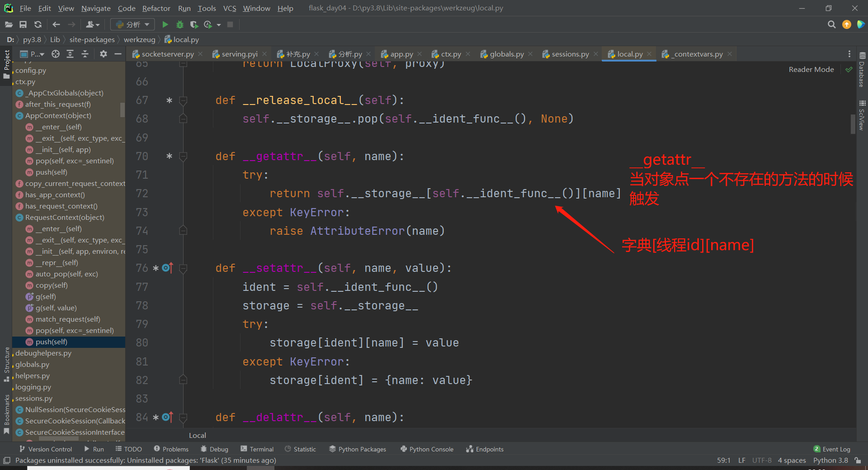
Task: Open project panel settings gear
Action: 104,54
